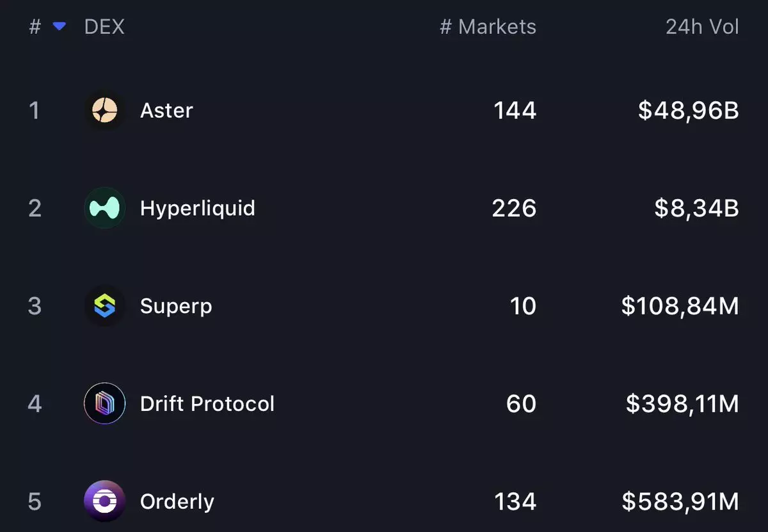Click Orderly's $583,91M volume value
The height and width of the screenshot is (532, 768).
tap(680, 501)
